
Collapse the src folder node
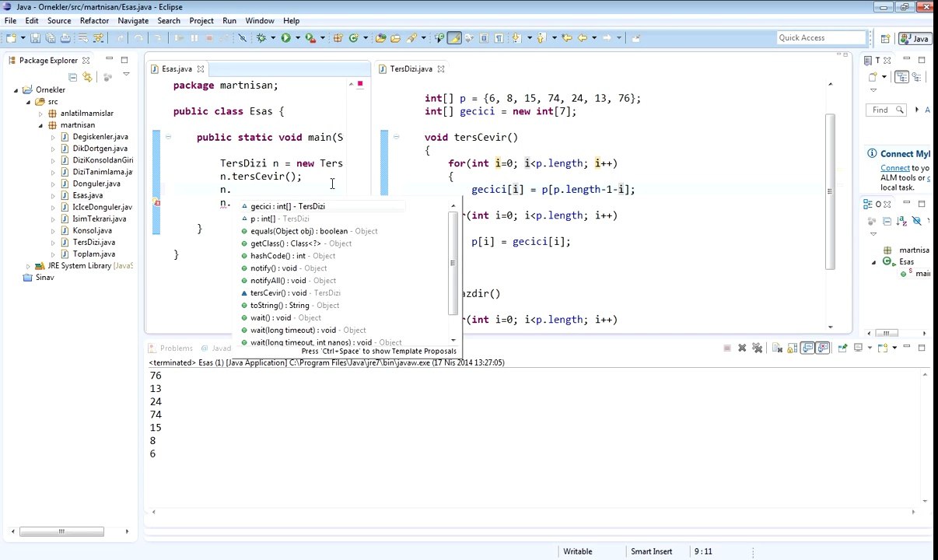(28, 102)
